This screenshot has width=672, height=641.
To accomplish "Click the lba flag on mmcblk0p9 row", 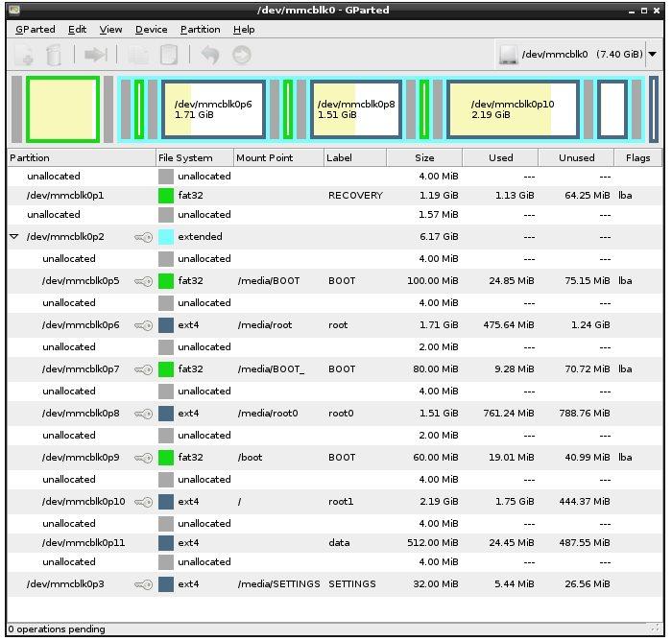I will tap(625, 458).
